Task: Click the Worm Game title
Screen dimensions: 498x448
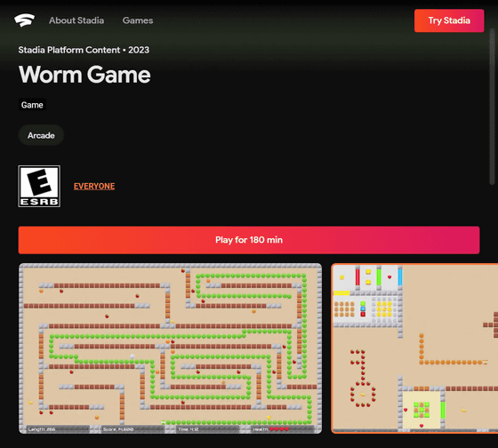Action: click(84, 75)
